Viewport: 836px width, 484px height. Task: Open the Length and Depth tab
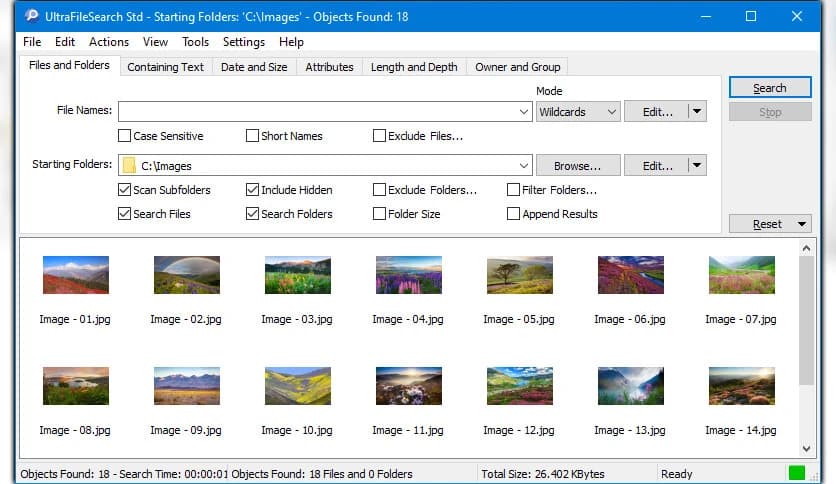click(x=414, y=67)
